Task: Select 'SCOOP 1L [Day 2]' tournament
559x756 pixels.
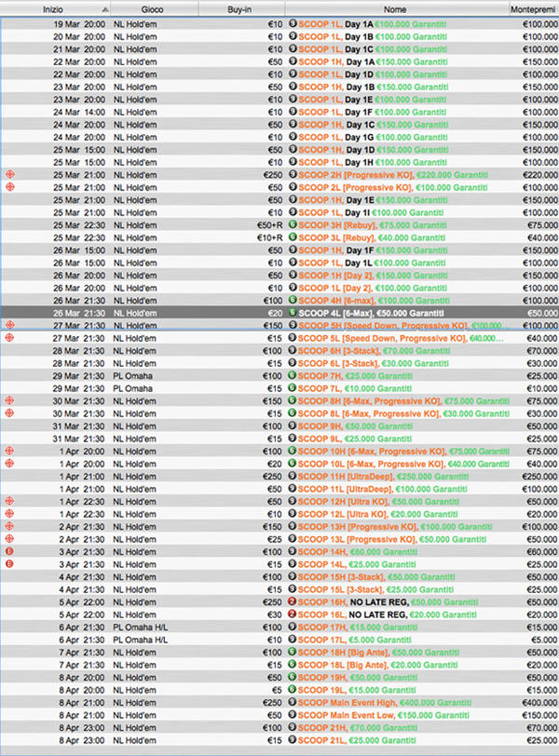Action: 373,288
